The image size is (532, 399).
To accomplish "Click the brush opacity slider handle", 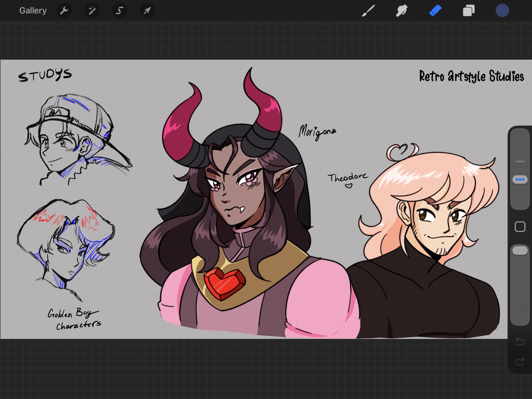I will (520, 251).
